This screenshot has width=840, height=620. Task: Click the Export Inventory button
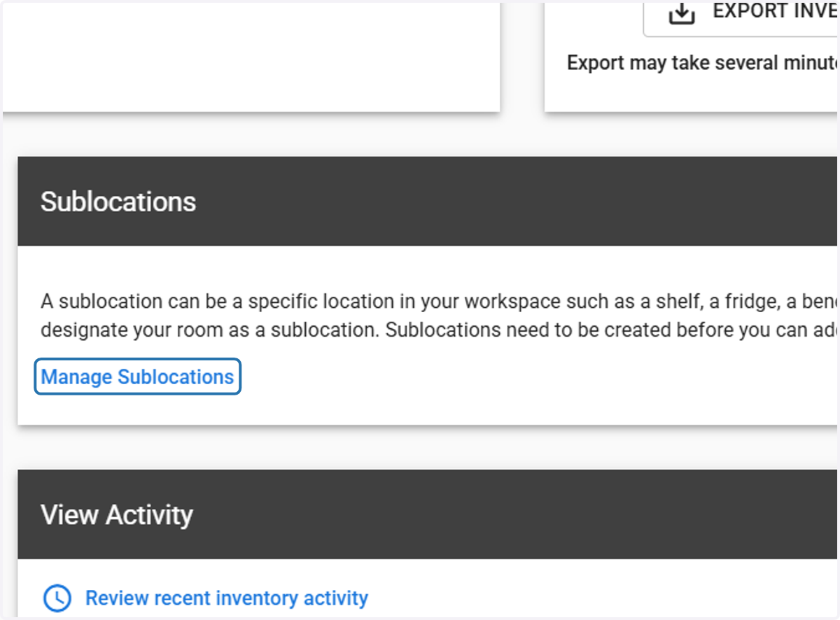(x=741, y=17)
